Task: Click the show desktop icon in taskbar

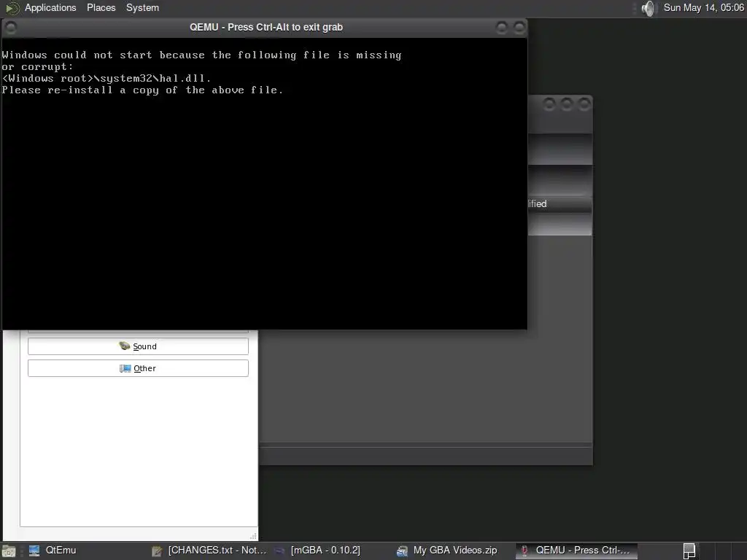Action: click(x=9, y=551)
